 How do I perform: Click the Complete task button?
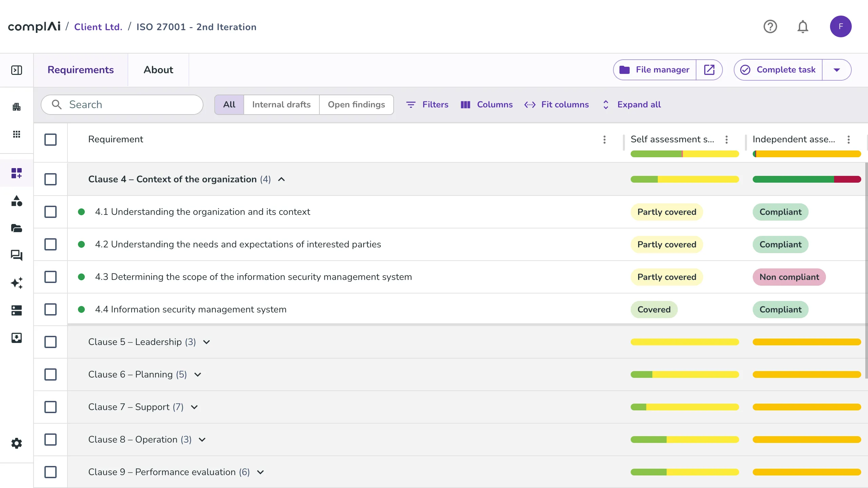[x=778, y=70]
